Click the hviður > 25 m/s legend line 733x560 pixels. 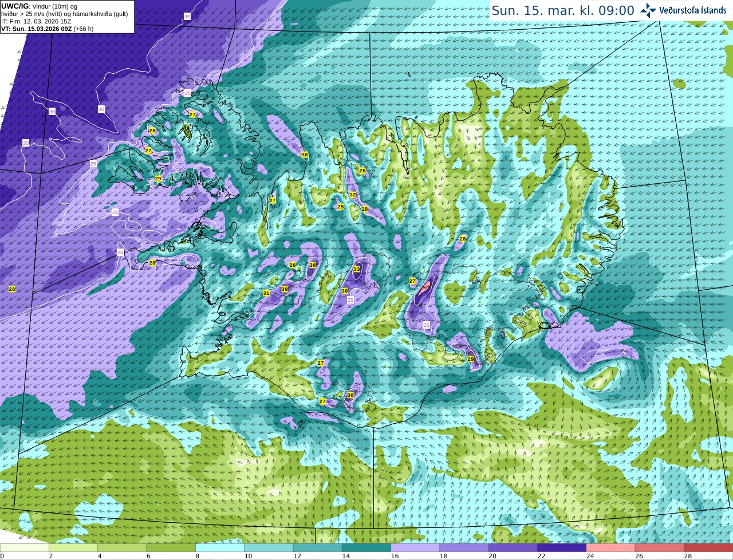click(x=64, y=14)
